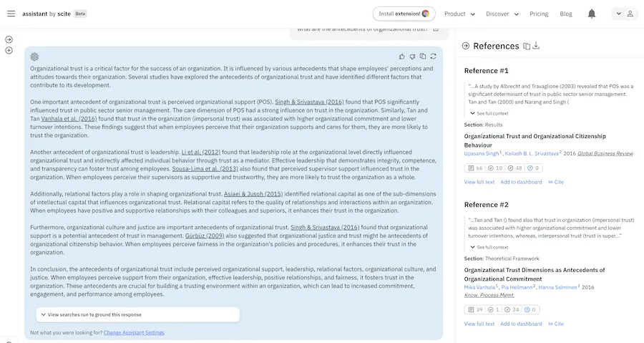Cite Reference #1
The width and height of the screenshot is (644, 343).
coord(556,182)
